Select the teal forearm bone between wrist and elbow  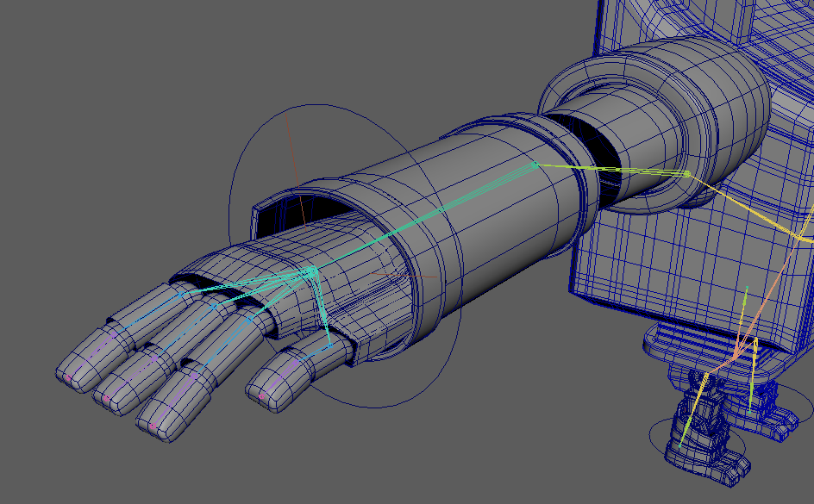(423, 218)
